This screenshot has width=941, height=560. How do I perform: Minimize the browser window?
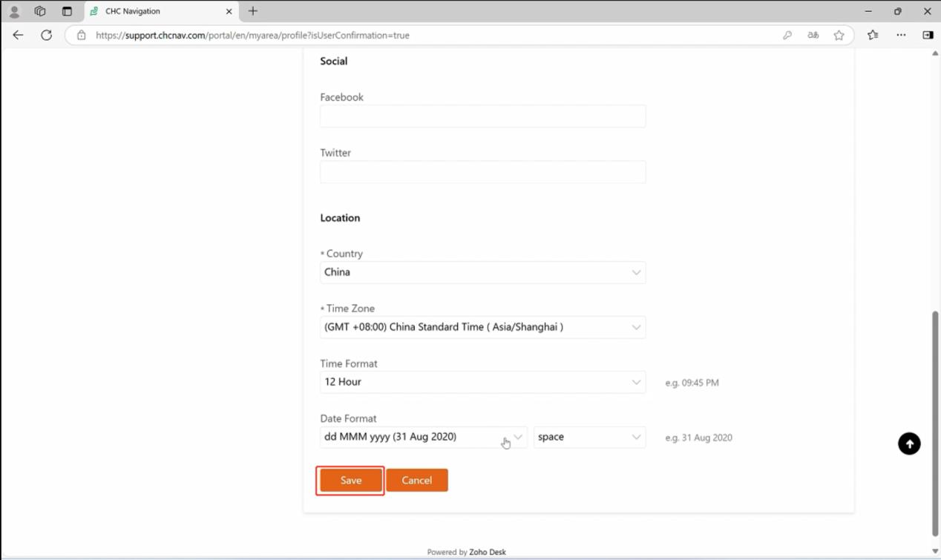point(869,11)
